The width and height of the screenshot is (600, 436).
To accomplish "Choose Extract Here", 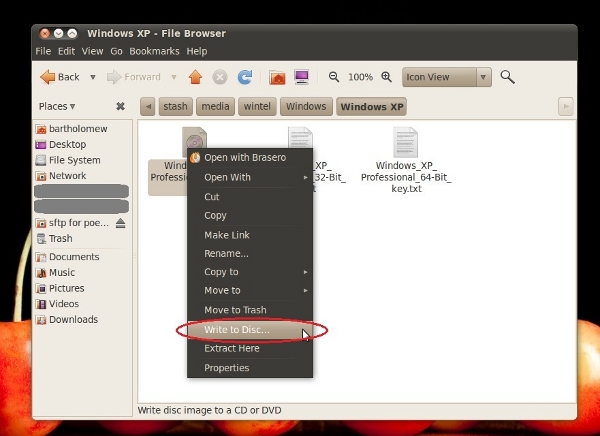I will pyautogui.click(x=250, y=348).
